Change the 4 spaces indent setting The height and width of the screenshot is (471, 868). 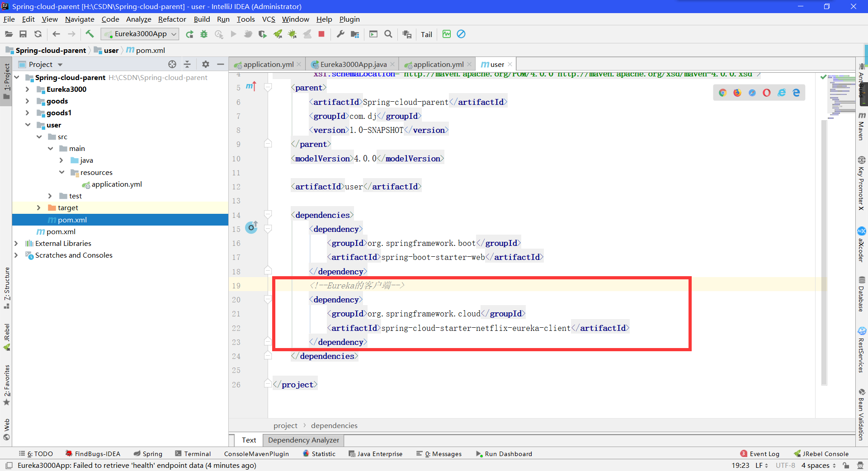[818, 466]
